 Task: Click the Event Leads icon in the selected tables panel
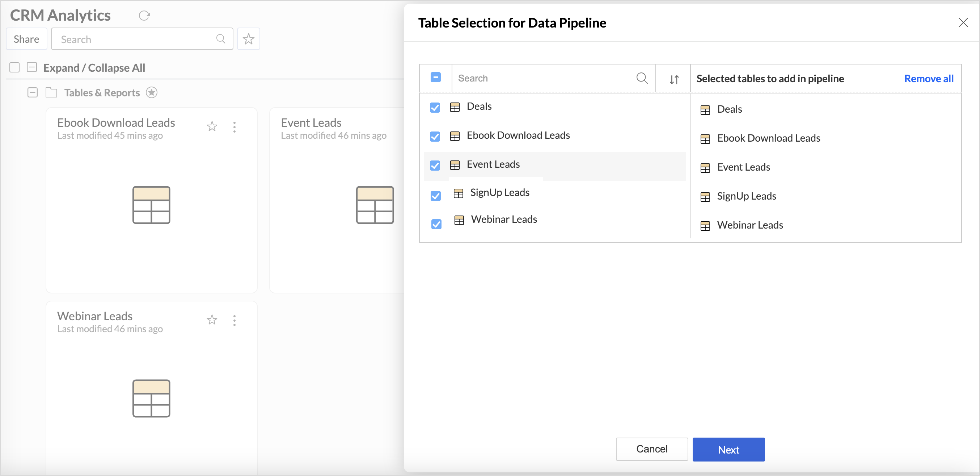click(x=705, y=168)
